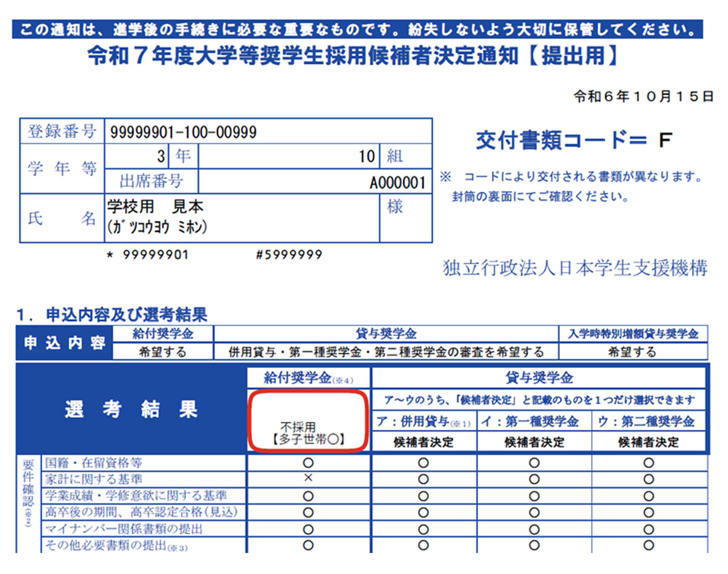
Task: Click the 出席番号 value A000001
Action: click(397, 182)
